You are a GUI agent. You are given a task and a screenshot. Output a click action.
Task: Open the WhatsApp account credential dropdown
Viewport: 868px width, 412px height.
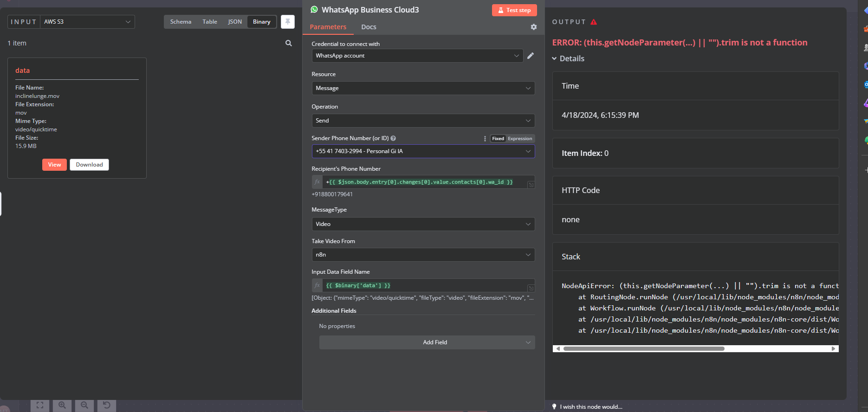417,56
